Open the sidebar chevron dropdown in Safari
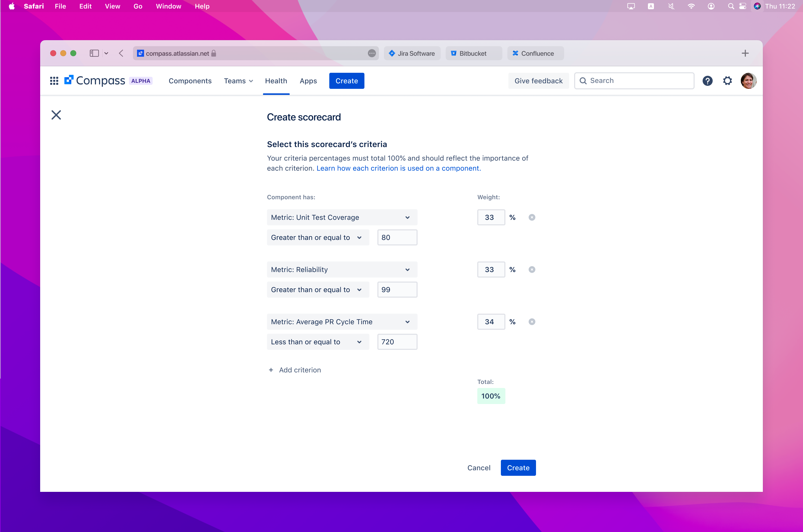This screenshot has width=803, height=532. point(106,53)
